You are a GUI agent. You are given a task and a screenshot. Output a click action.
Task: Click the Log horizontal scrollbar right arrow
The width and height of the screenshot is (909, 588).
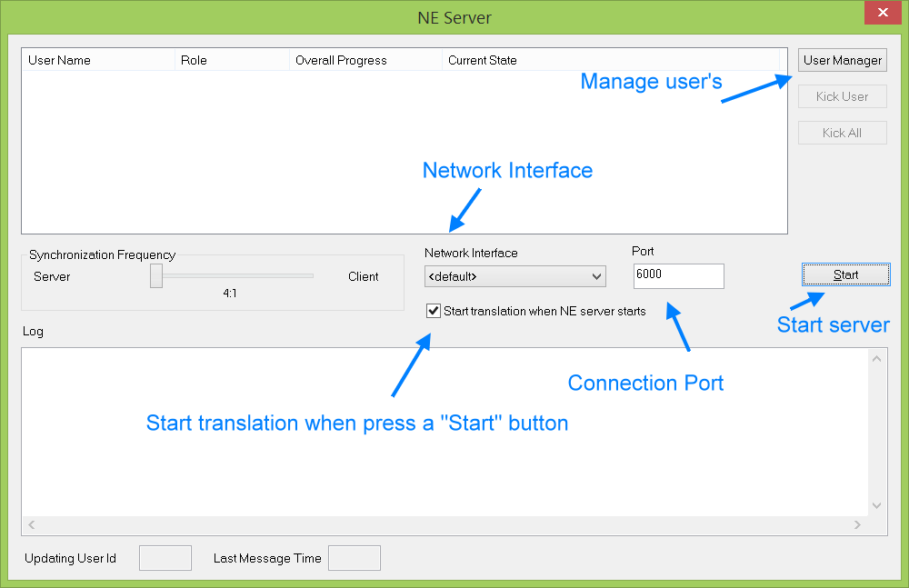[x=857, y=524]
